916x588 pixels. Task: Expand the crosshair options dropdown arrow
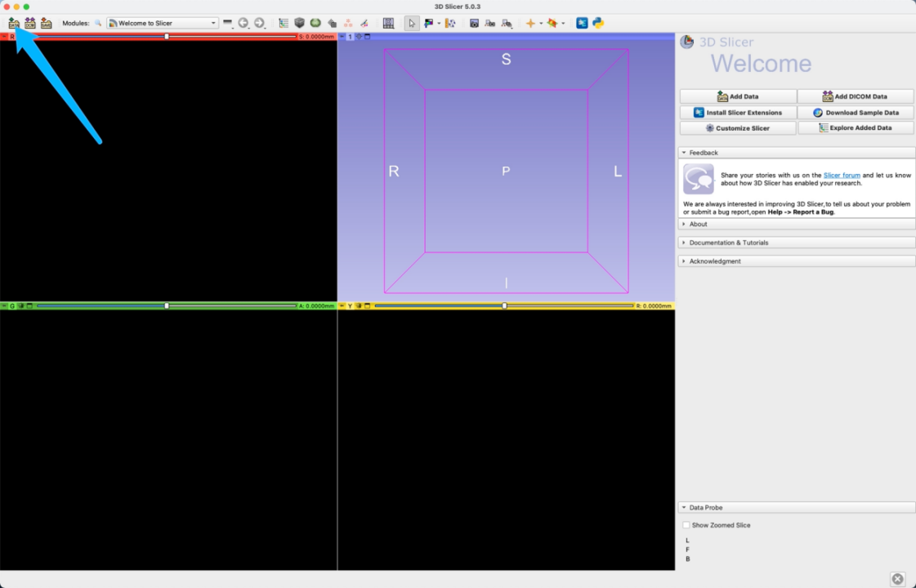point(541,24)
